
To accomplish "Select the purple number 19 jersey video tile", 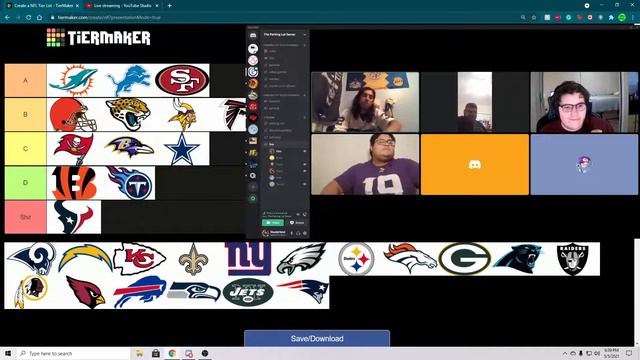I will pyautogui.click(x=365, y=164).
